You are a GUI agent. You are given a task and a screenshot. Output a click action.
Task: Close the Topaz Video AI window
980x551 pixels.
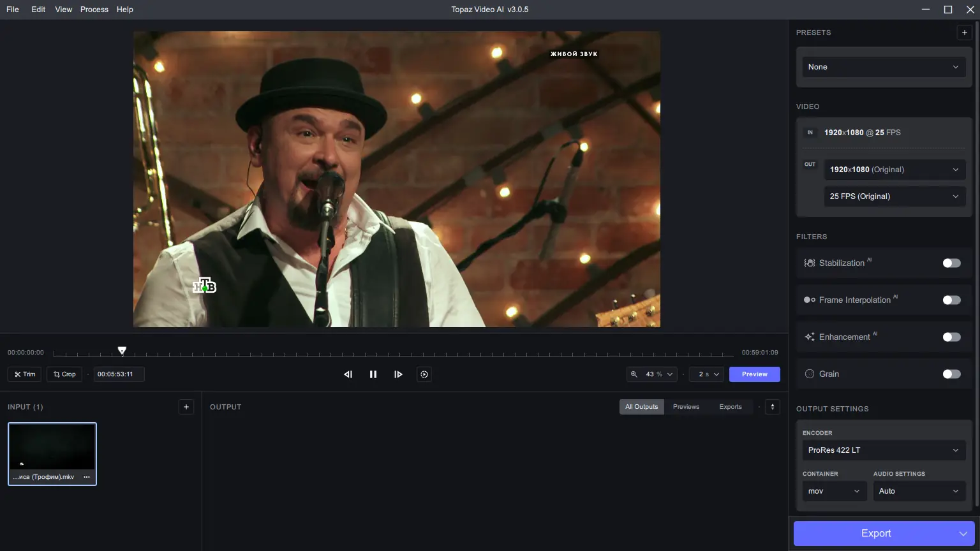[x=970, y=10]
